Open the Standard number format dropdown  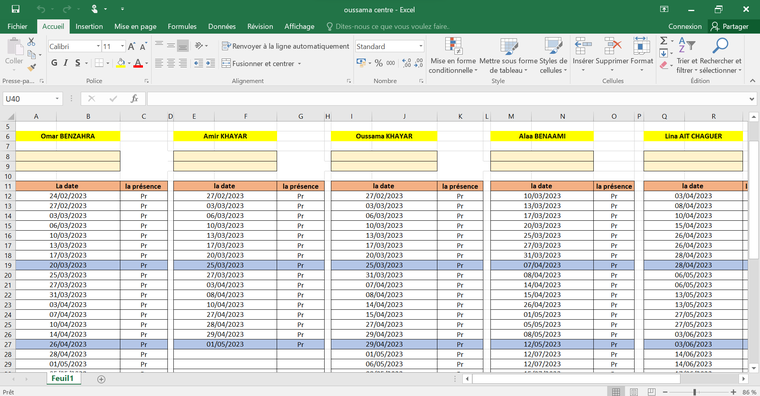421,47
